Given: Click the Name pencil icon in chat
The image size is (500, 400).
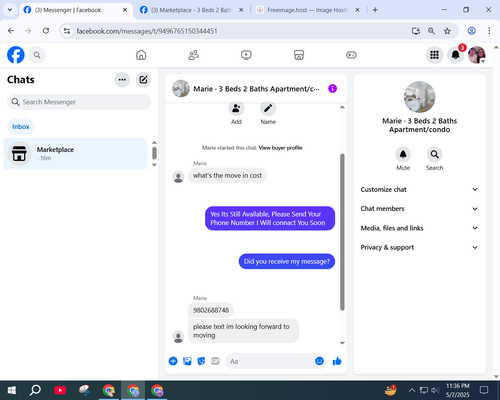Looking at the screenshot, I should click(268, 108).
